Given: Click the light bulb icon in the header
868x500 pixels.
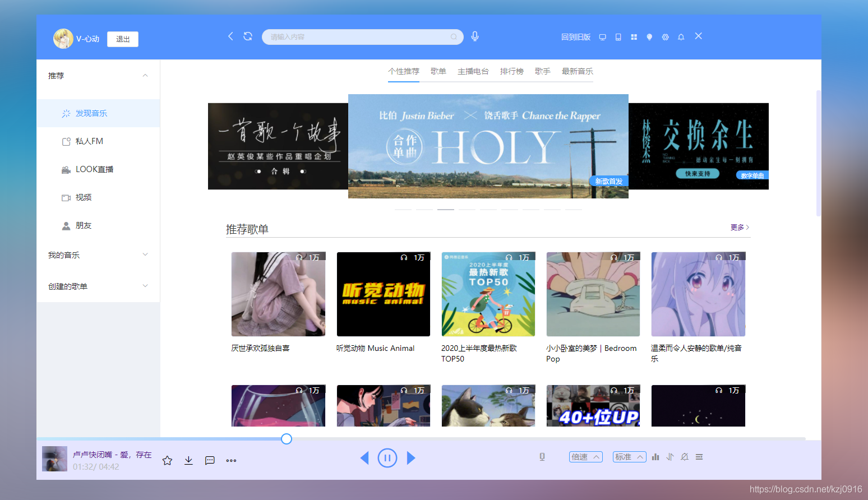Looking at the screenshot, I should [x=649, y=37].
